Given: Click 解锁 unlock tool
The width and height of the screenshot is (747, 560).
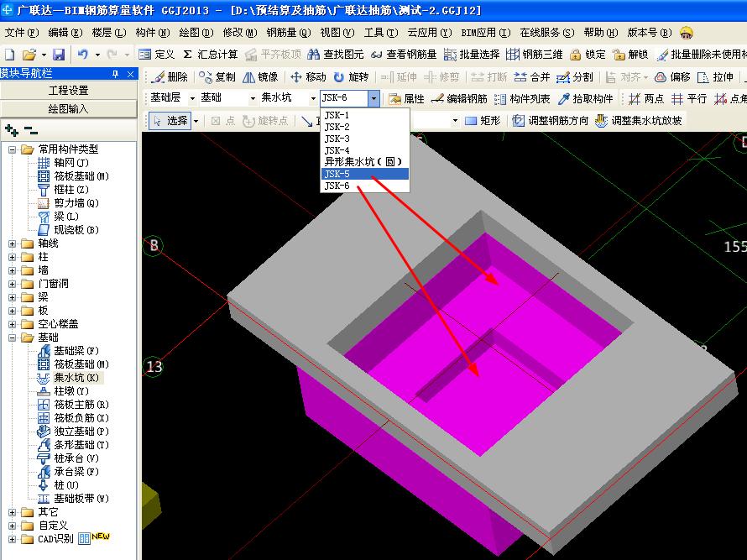Looking at the screenshot, I should [x=630, y=55].
